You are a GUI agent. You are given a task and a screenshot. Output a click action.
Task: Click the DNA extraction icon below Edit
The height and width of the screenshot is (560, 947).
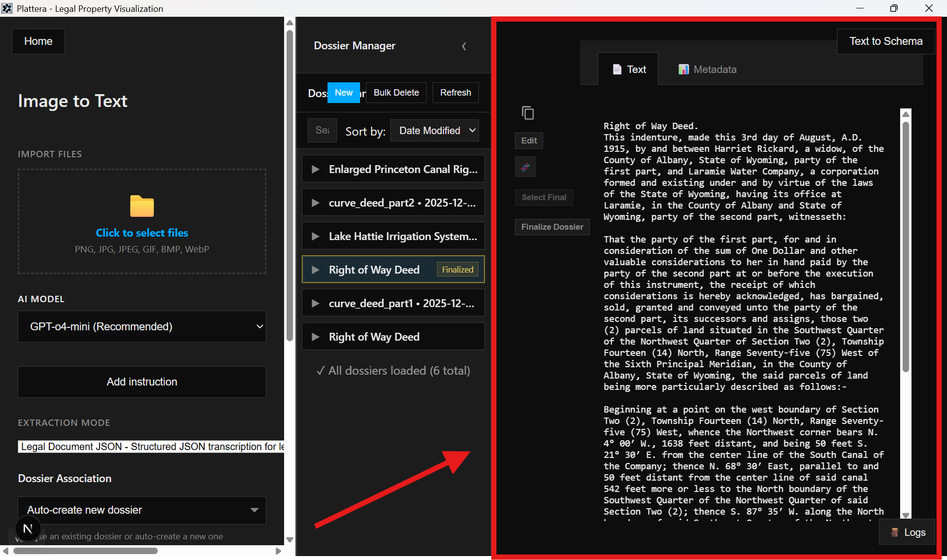(x=525, y=167)
